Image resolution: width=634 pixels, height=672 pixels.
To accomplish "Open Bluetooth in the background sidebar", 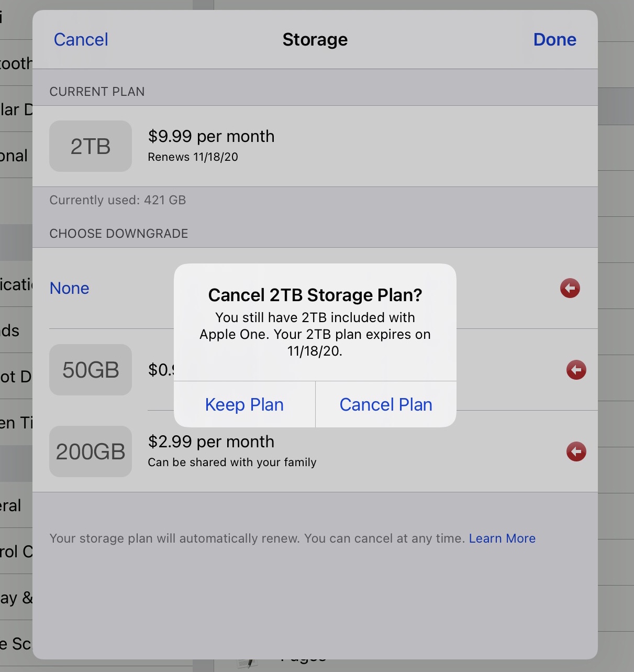I will (x=16, y=63).
